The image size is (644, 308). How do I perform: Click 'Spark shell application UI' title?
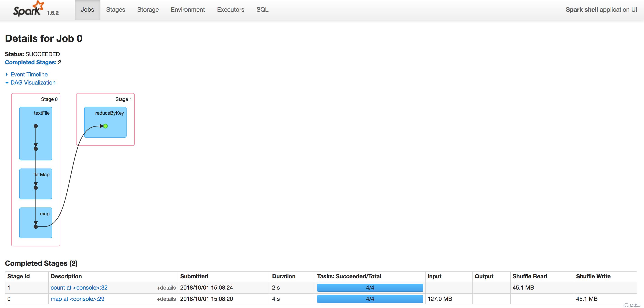pyautogui.click(x=601, y=10)
